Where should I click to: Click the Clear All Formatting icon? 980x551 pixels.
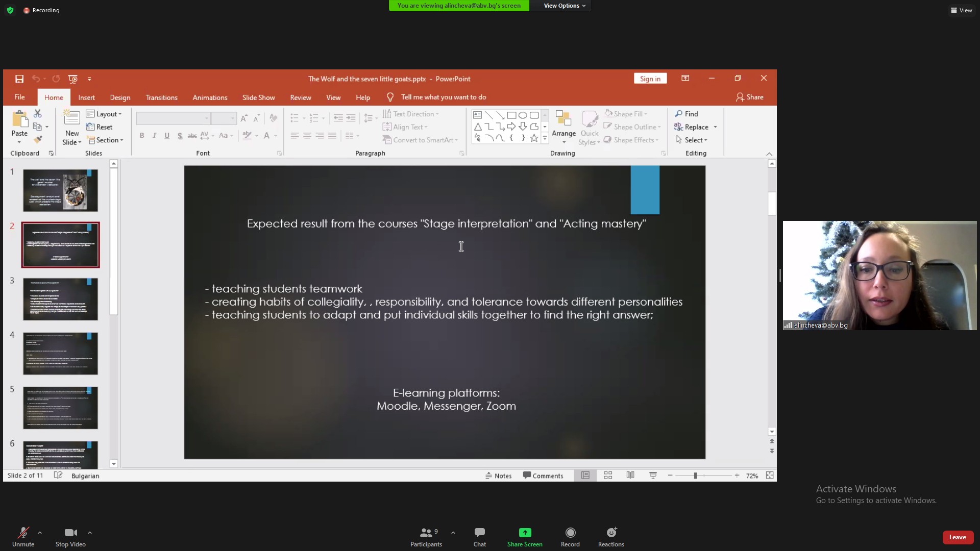click(274, 118)
